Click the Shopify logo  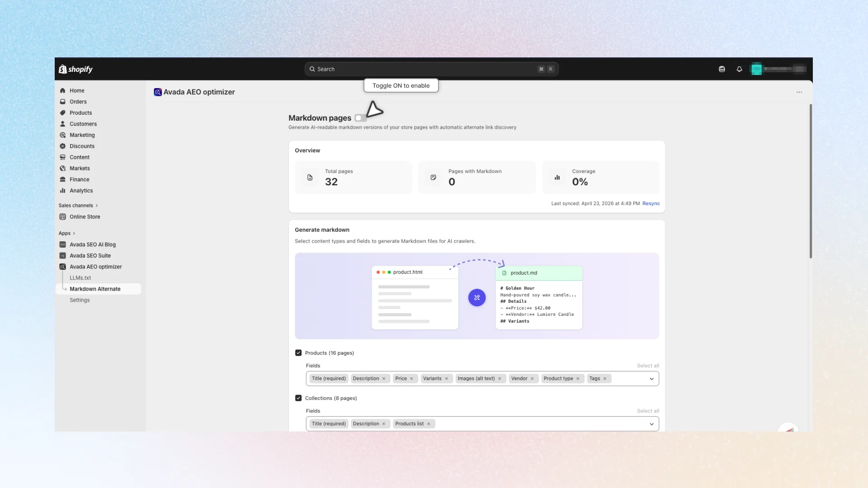(x=75, y=69)
